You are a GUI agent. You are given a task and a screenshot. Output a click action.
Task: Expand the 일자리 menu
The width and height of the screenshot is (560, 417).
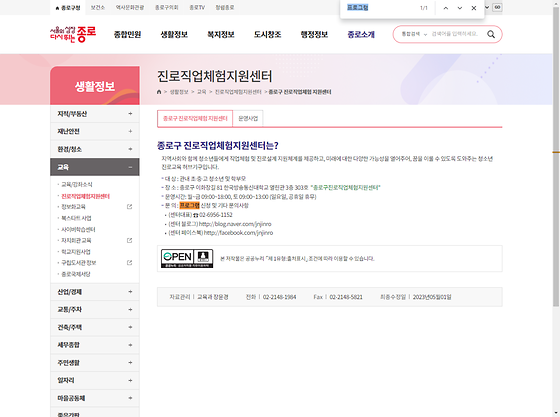point(95,380)
